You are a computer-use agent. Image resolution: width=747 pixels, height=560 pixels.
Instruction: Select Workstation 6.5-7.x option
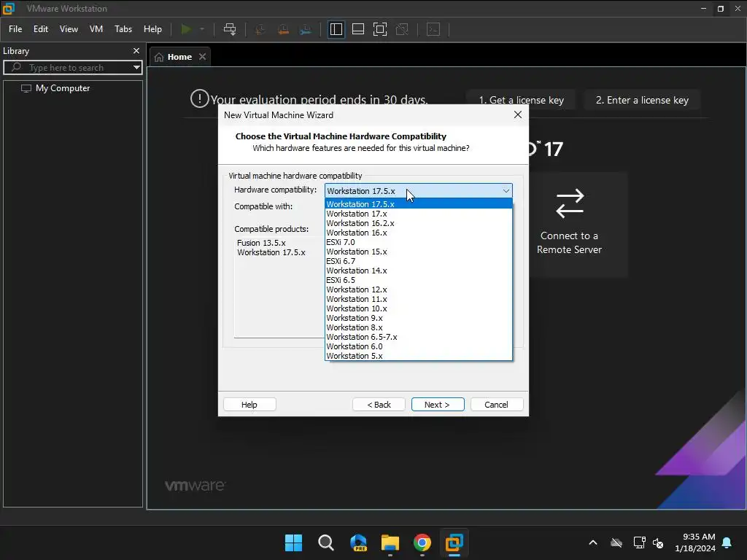418,337
